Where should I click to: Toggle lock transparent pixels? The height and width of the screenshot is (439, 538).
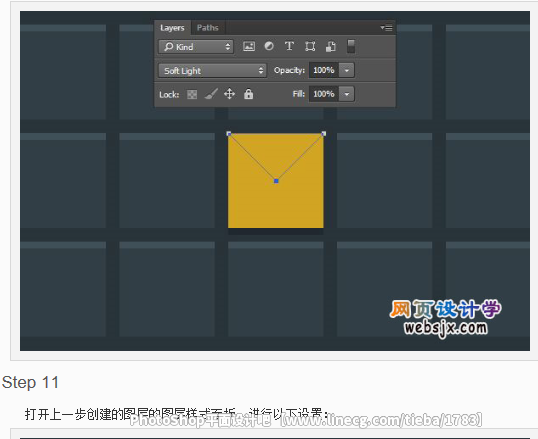(192, 94)
